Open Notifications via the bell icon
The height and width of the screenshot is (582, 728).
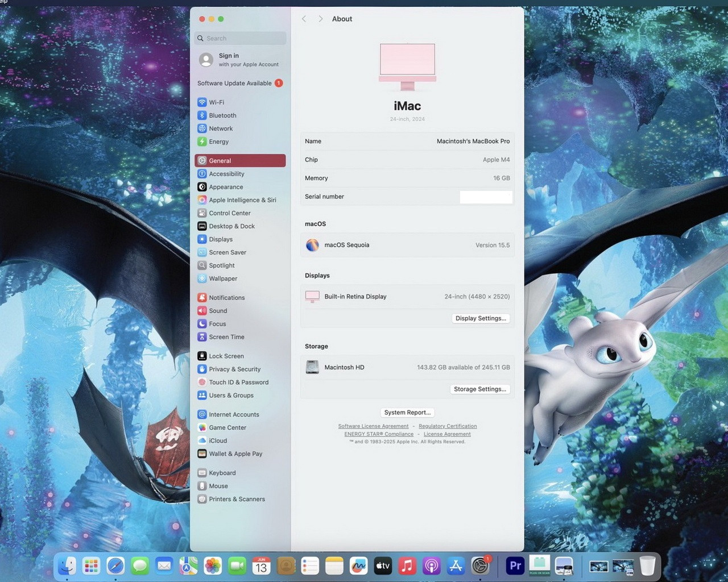pos(202,298)
